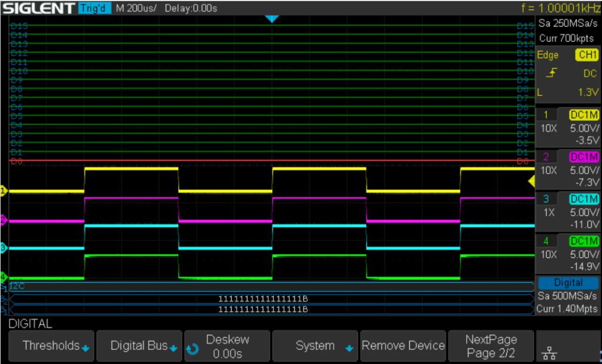Screen dimensions: 602x364
Task: Select the Digital panel tab
Action: pos(568,283)
